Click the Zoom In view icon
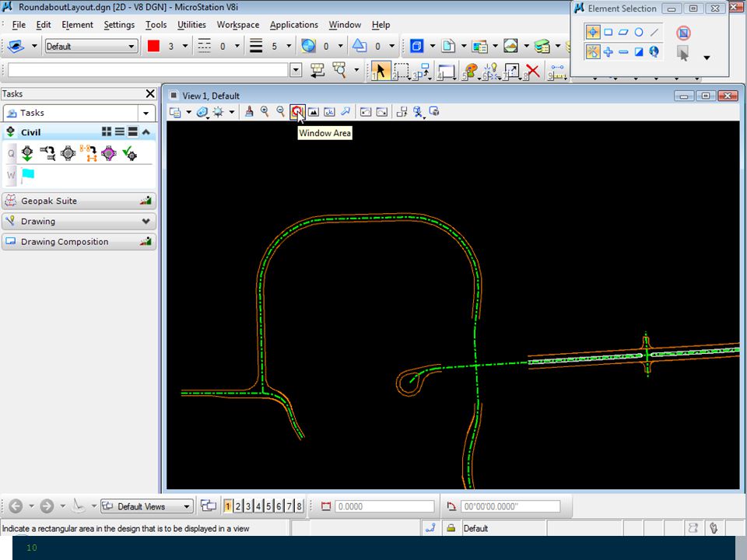This screenshot has width=747, height=560. point(265,112)
